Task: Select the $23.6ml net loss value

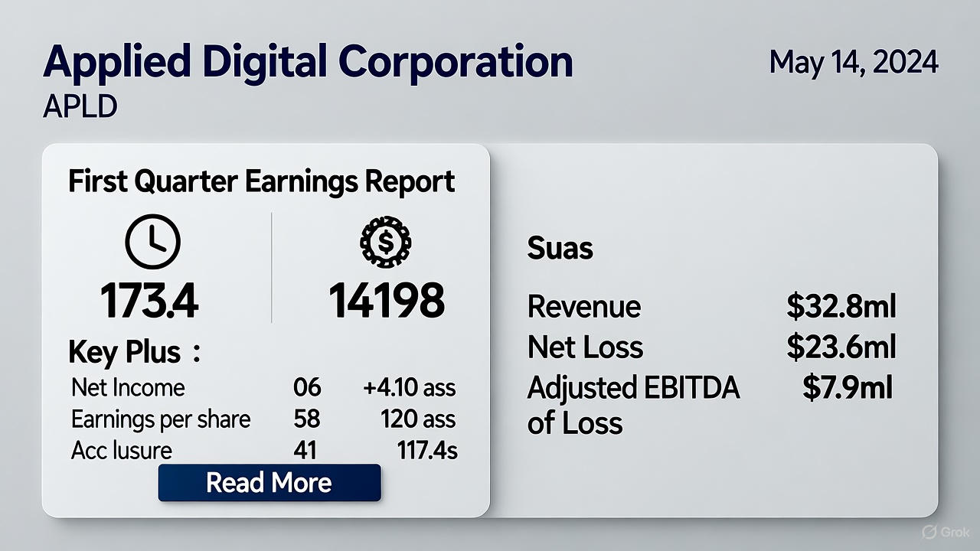Action: pos(841,347)
